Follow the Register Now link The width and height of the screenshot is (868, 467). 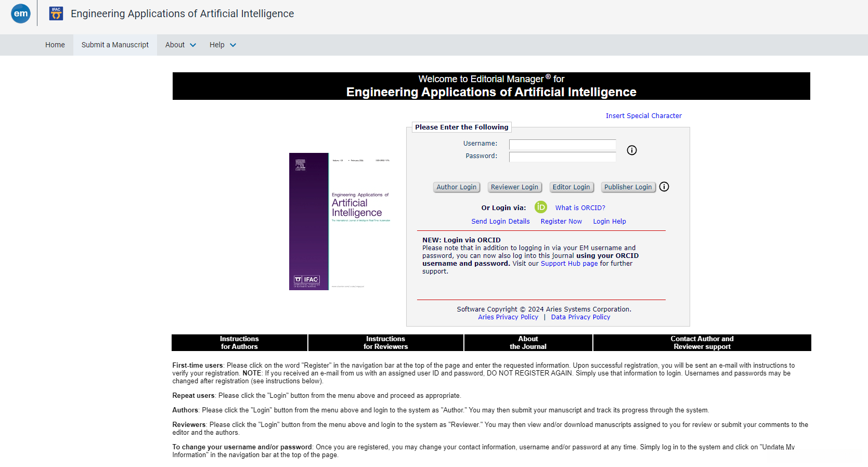click(561, 222)
